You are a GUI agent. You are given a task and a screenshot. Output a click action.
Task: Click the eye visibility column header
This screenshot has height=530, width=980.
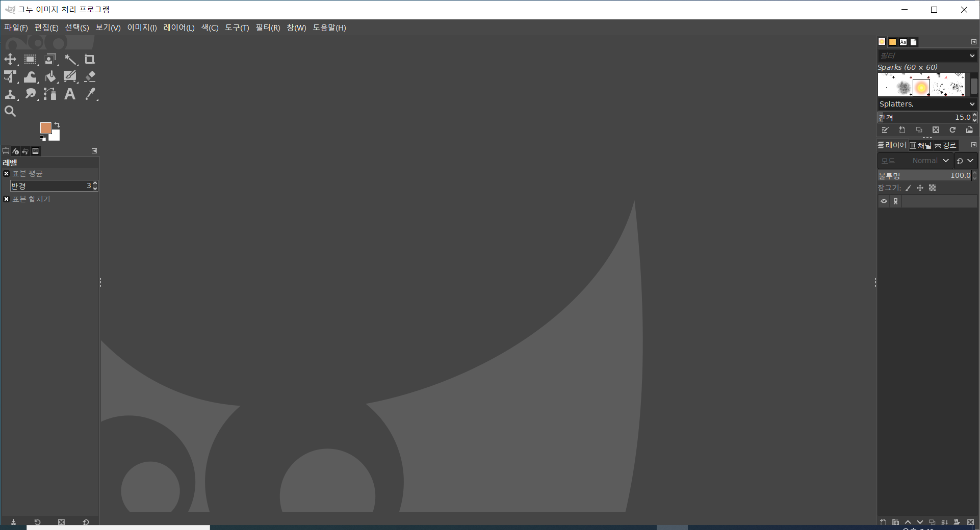point(884,201)
